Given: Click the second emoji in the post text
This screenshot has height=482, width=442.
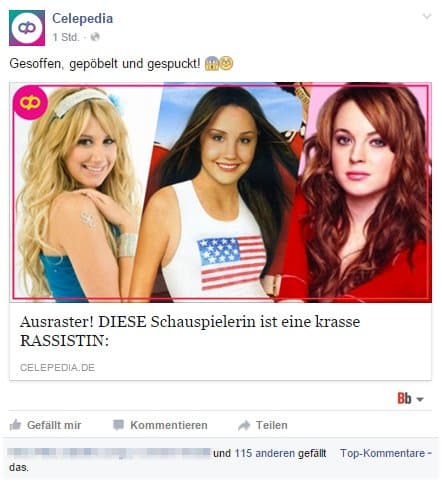Looking at the screenshot, I should pos(226,63).
